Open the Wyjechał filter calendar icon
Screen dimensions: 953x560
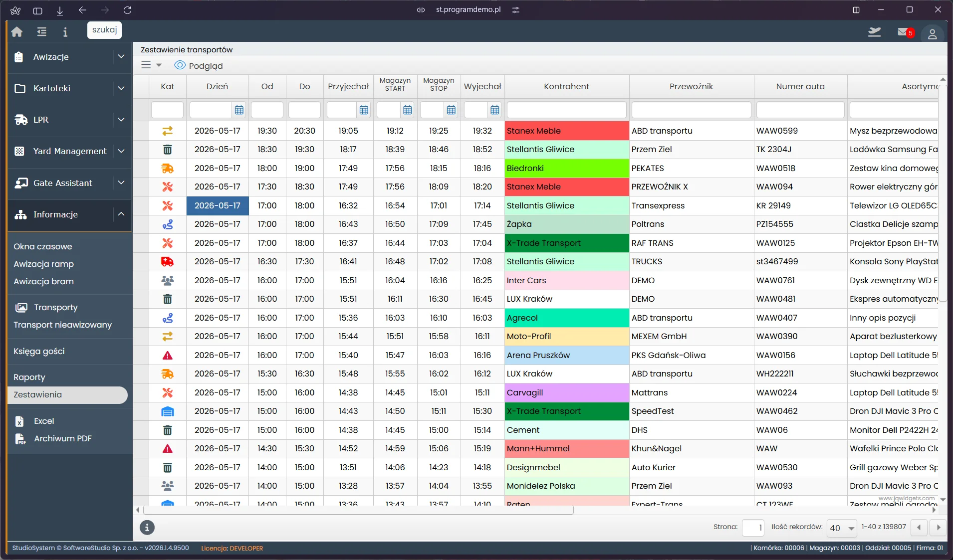494,110
